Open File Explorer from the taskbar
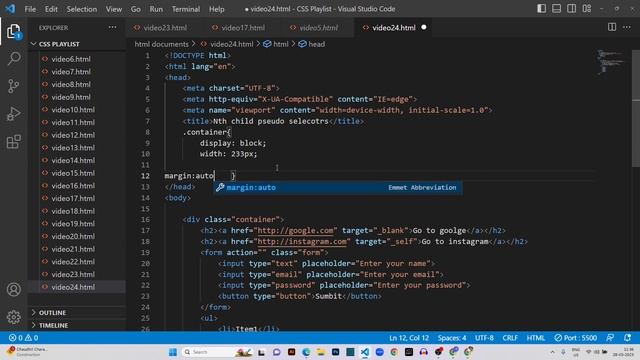640x360 pixels. click(x=321, y=352)
